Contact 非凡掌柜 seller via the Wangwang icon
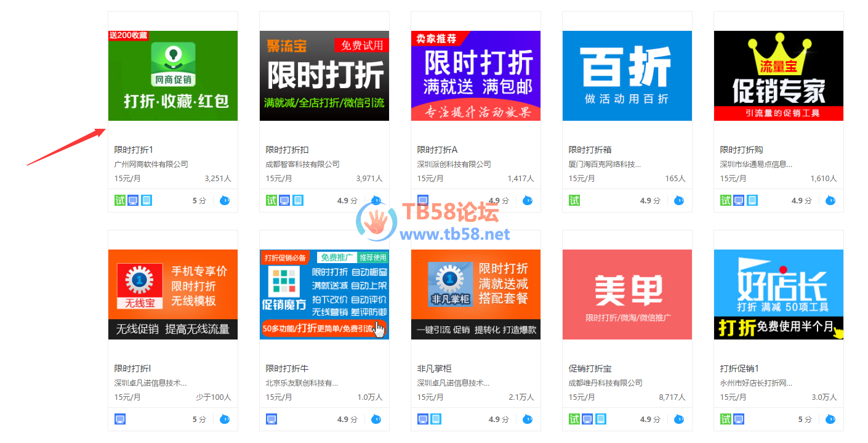This screenshot has width=868, height=443. click(528, 419)
